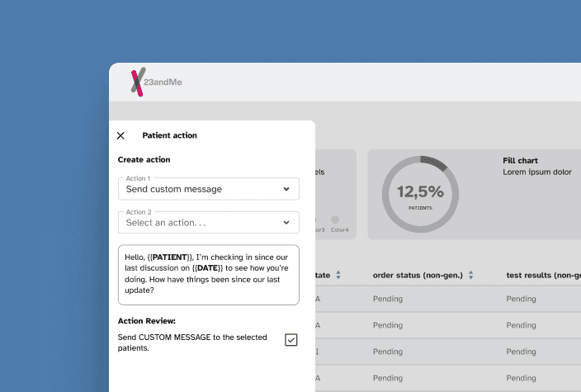The width and height of the screenshot is (581, 392).
Task: Sort by order status (non-gen.) column arrows
Action: [x=470, y=275]
